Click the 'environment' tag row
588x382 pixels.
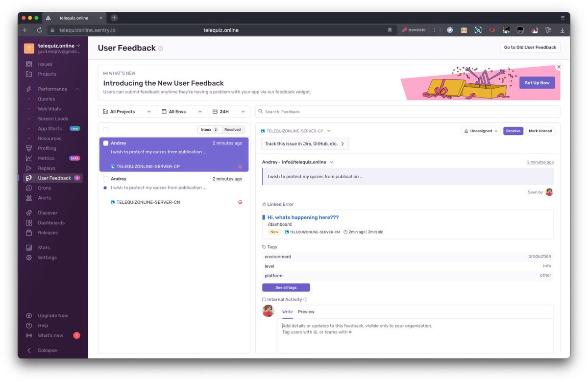(x=408, y=257)
